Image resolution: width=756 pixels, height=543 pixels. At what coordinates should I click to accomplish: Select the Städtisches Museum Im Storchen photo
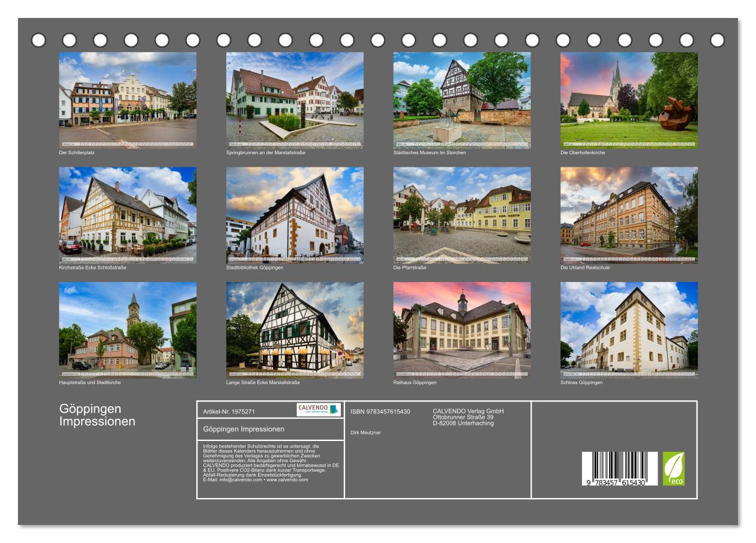pos(462,100)
